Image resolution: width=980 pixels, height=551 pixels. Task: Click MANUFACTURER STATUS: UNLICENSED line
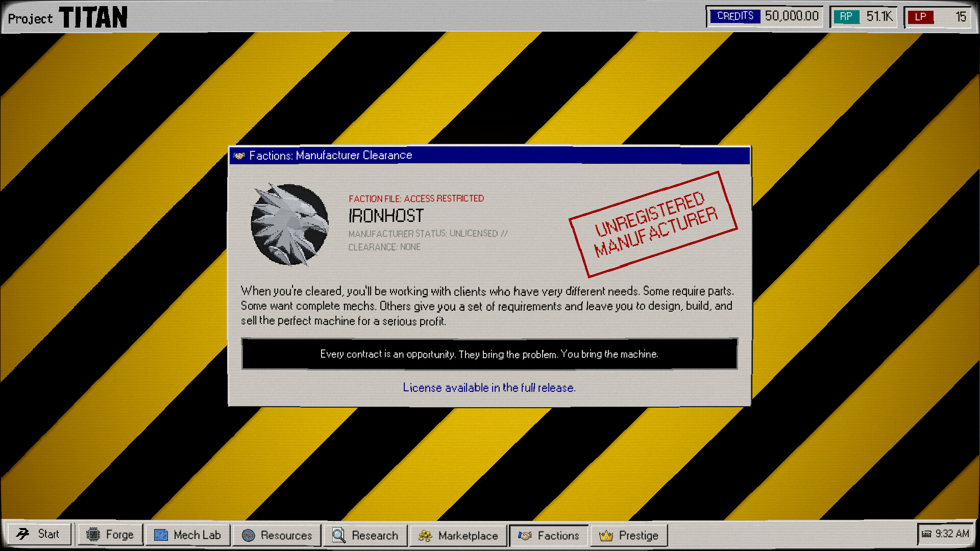tap(428, 234)
